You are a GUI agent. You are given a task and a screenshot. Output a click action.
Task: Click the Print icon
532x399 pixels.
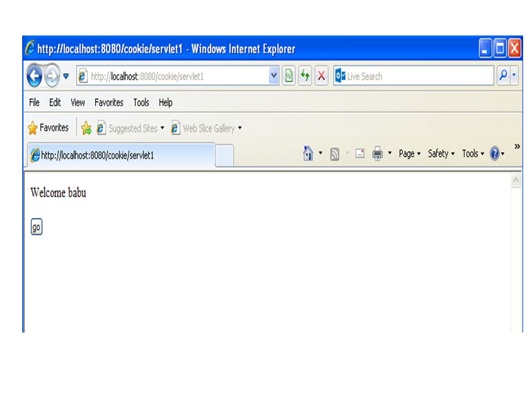pos(377,154)
